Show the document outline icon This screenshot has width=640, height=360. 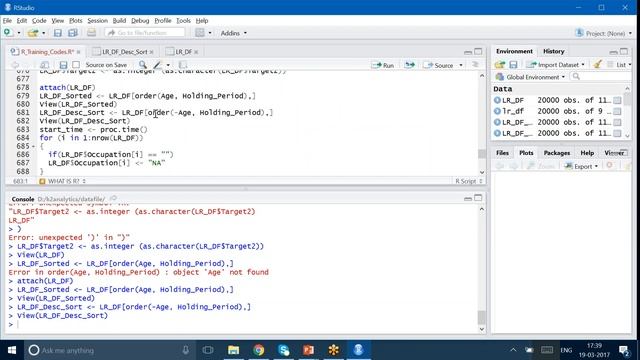[475, 65]
